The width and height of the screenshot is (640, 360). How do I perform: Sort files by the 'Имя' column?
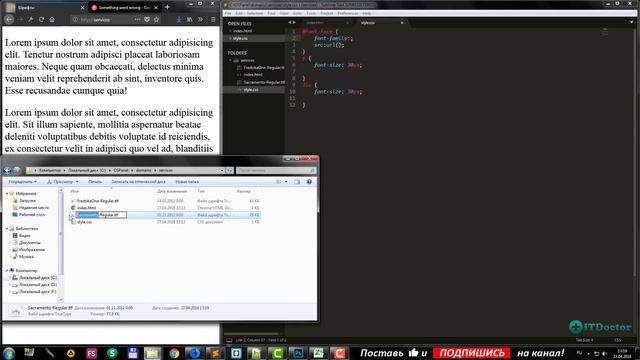[75, 191]
